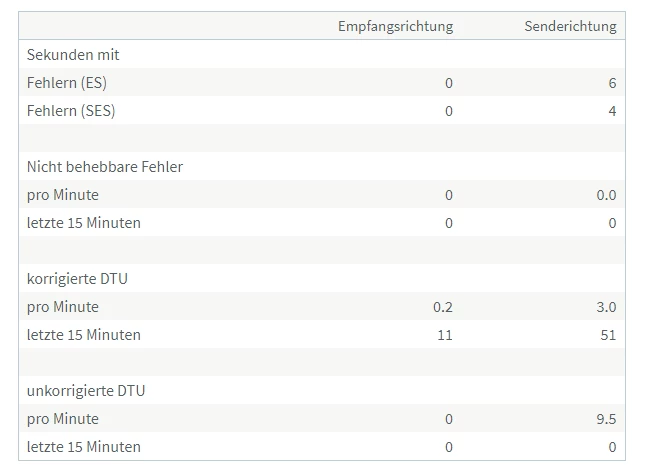This screenshot has width=662, height=470.
Task: Select the 0.0 value in Senderichtung column
Action: [606, 195]
